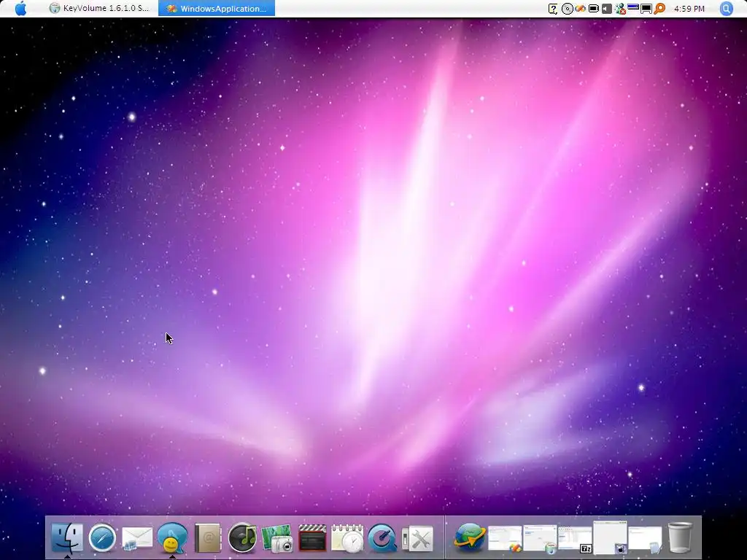Click the blue drive bar tray icon

[x=633, y=7]
